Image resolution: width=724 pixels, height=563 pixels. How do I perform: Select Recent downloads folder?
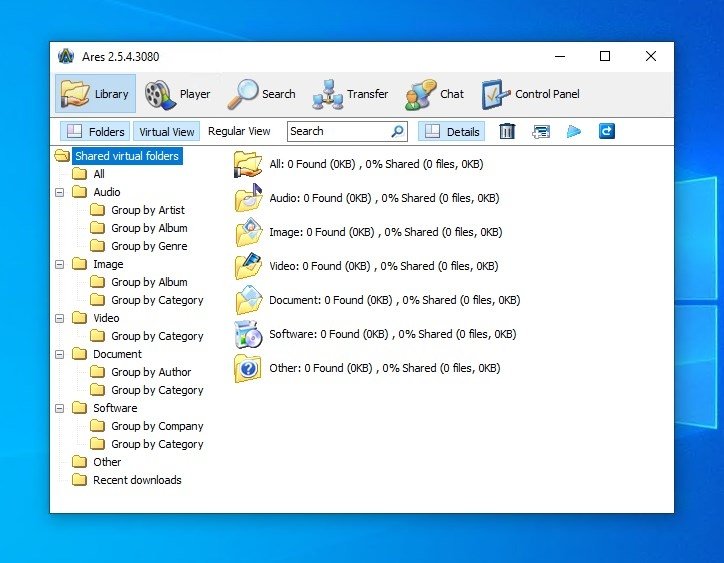137,480
